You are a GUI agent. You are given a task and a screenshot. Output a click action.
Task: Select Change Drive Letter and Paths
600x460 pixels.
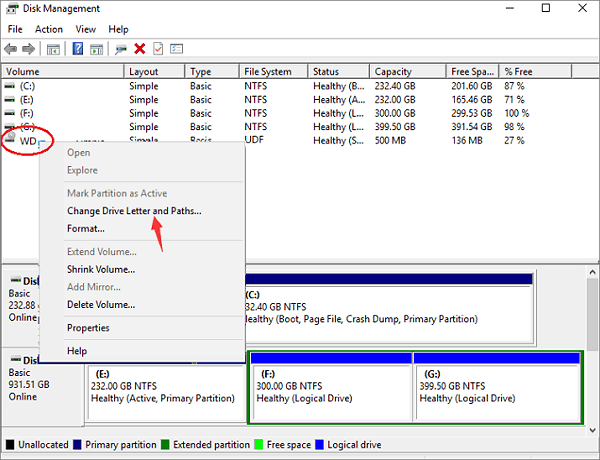[x=134, y=211]
